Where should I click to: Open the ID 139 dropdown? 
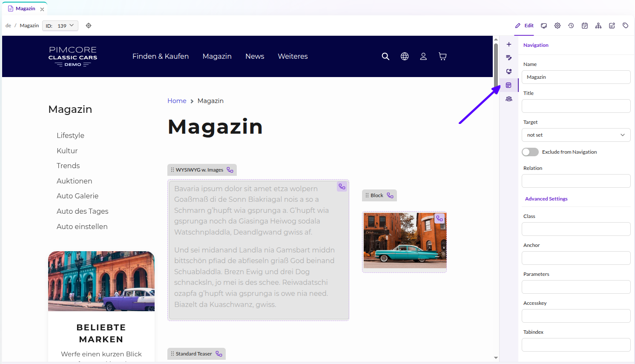tap(60, 26)
